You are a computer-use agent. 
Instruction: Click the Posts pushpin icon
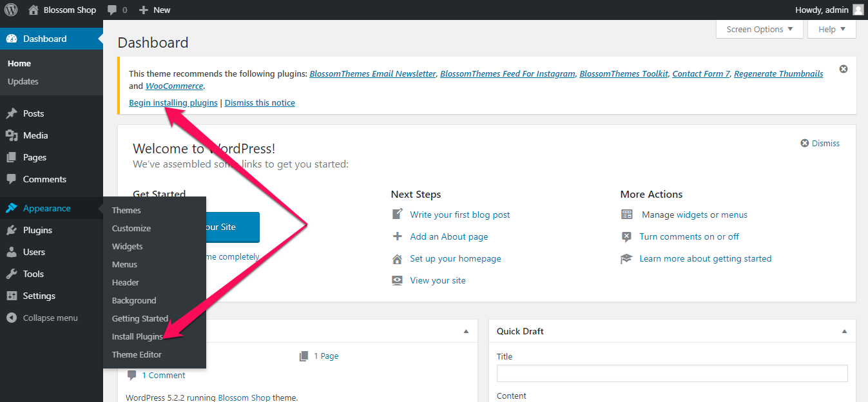point(12,113)
